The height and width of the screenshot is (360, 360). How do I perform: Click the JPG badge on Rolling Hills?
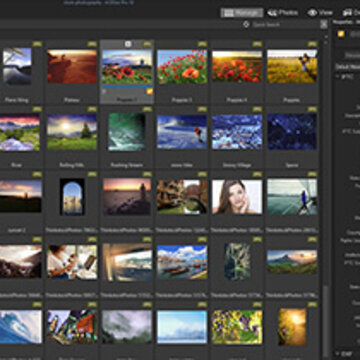[92, 109]
